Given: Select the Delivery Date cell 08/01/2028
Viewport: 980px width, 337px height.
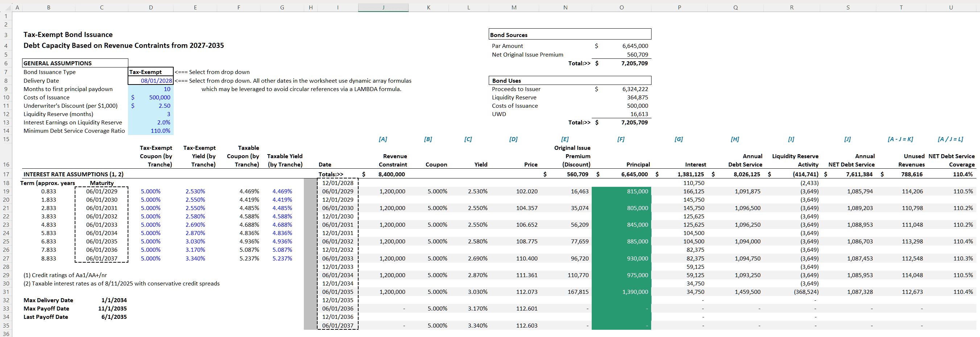Looking at the screenshot, I should [151, 81].
